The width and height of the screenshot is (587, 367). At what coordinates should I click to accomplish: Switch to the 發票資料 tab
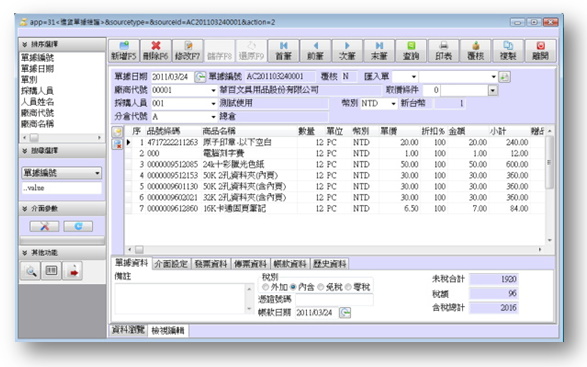pyautogui.click(x=211, y=264)
